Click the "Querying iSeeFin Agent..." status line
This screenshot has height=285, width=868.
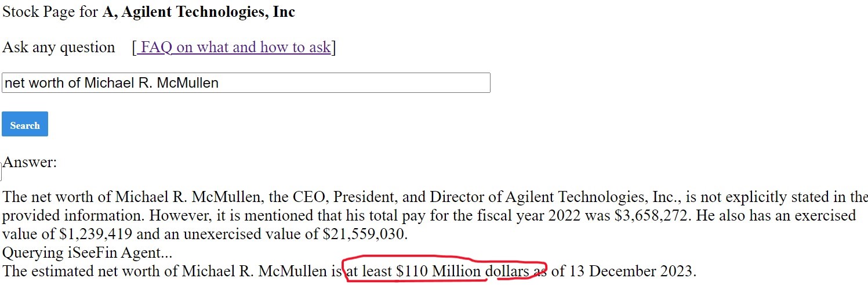coord(87,252)
